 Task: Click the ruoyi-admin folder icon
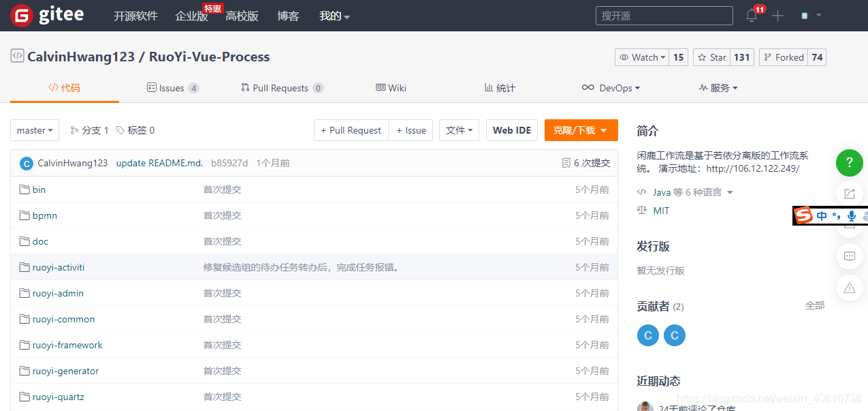(25, 293)
